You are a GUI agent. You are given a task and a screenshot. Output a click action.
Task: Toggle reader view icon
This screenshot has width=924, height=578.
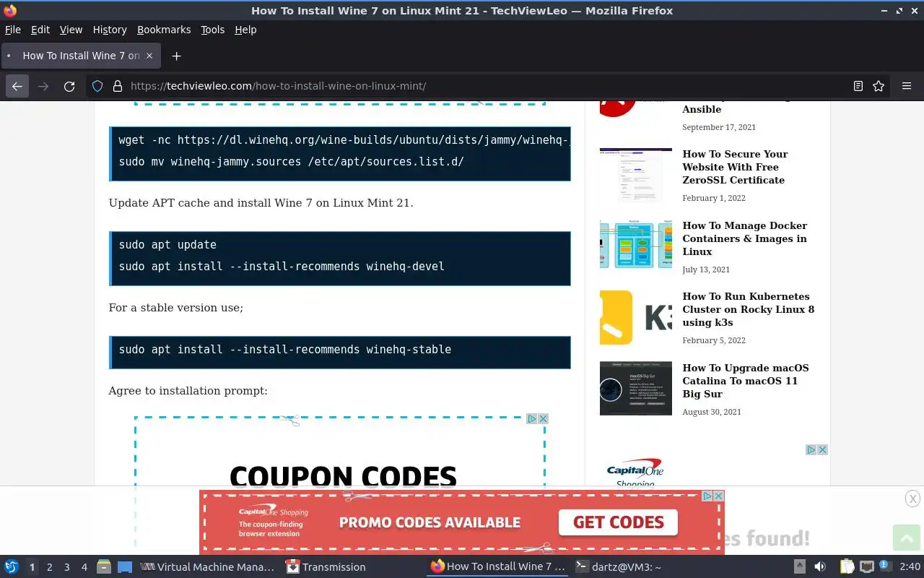[858, 86]
